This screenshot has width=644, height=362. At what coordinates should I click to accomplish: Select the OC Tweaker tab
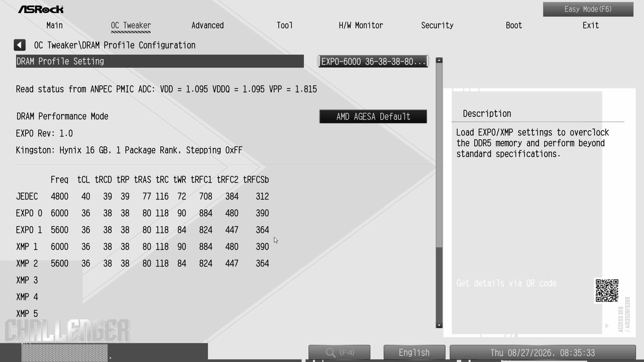point(131,25)
